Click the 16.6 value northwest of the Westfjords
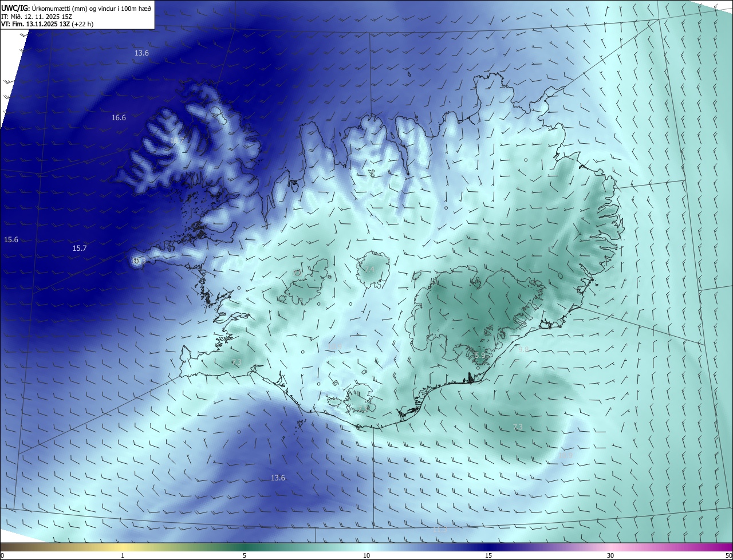Viewport: 733px width, 560px height. click(119, 117)
